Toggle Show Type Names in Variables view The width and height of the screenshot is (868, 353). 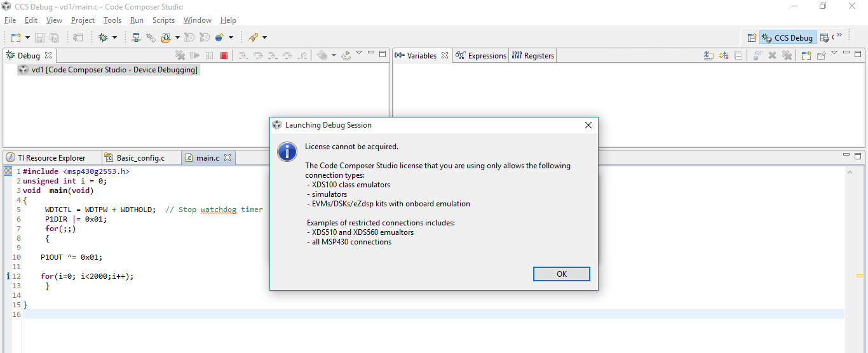click(709, 56)
